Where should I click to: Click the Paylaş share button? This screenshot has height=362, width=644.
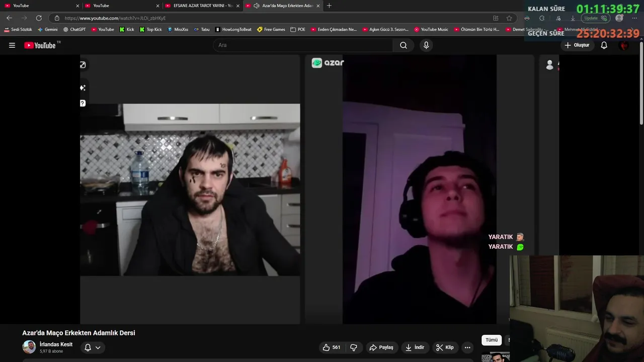point(381,347)
